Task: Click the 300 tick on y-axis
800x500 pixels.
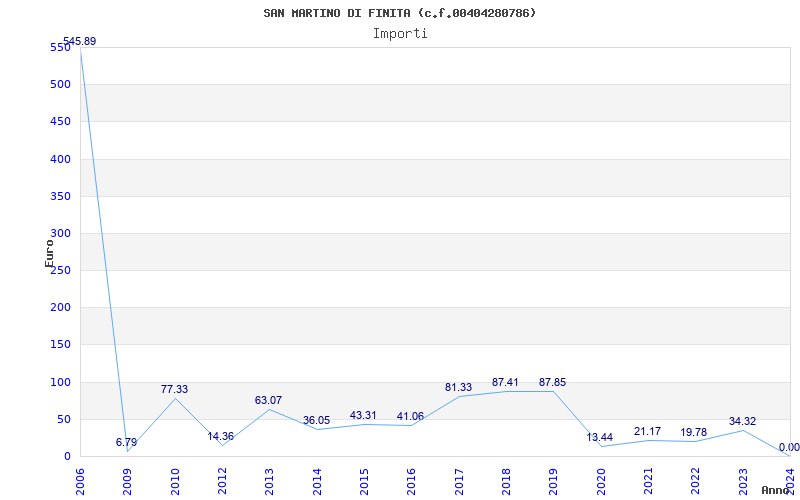Action: point(61,233)
